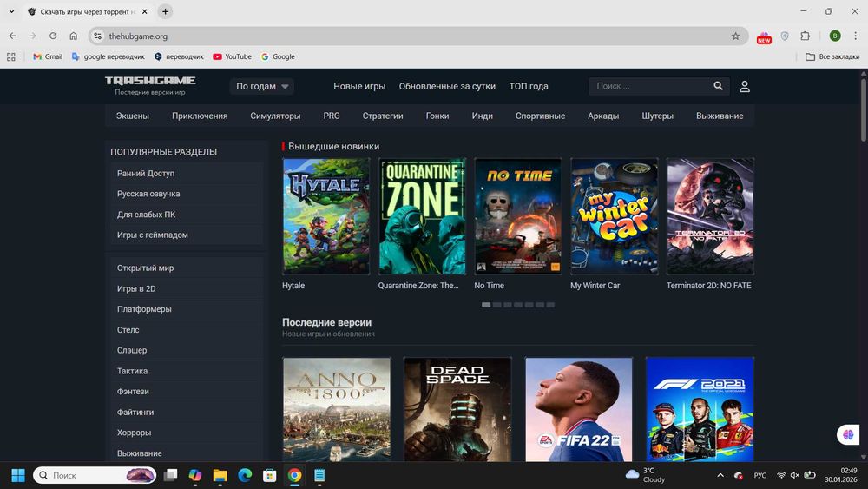Close the current browser tab

pyautogui.click(x=144, y=11)
